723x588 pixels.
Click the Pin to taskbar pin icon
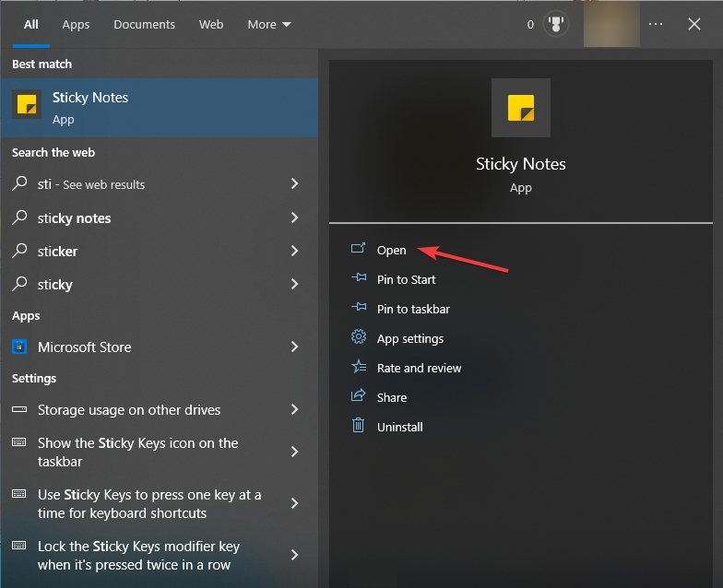pyautogui.click(x=359, y=307)
